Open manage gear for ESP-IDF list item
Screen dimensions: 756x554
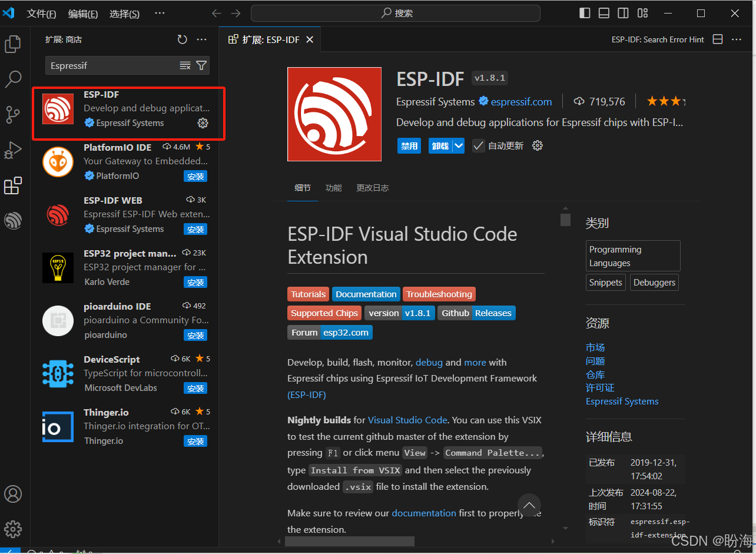pos(203,123)
